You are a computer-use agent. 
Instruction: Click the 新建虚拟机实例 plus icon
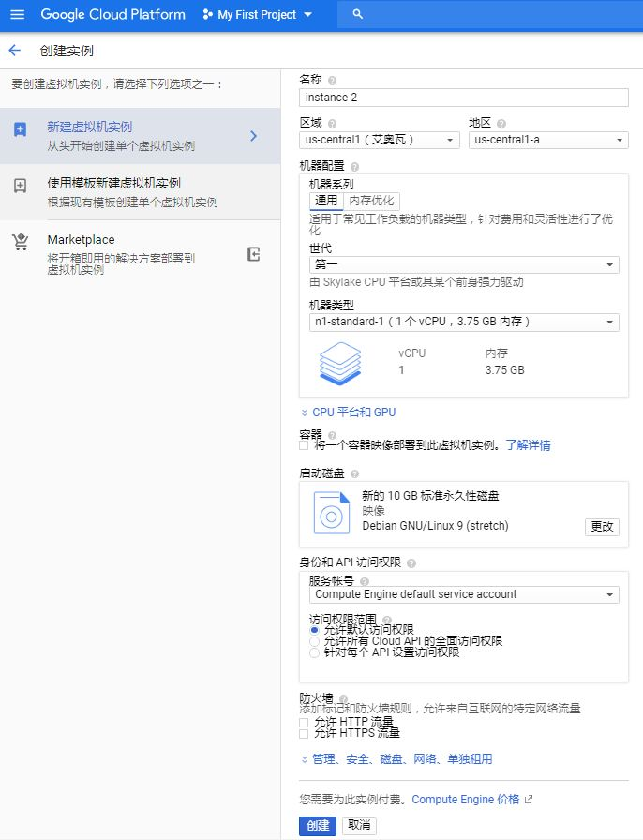click(20, 129)
